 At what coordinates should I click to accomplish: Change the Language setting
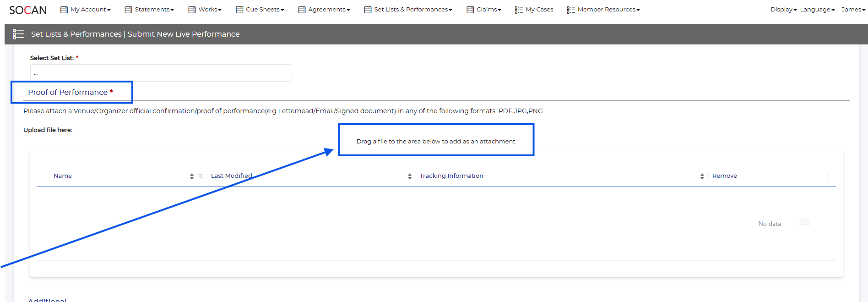(817, 10)
